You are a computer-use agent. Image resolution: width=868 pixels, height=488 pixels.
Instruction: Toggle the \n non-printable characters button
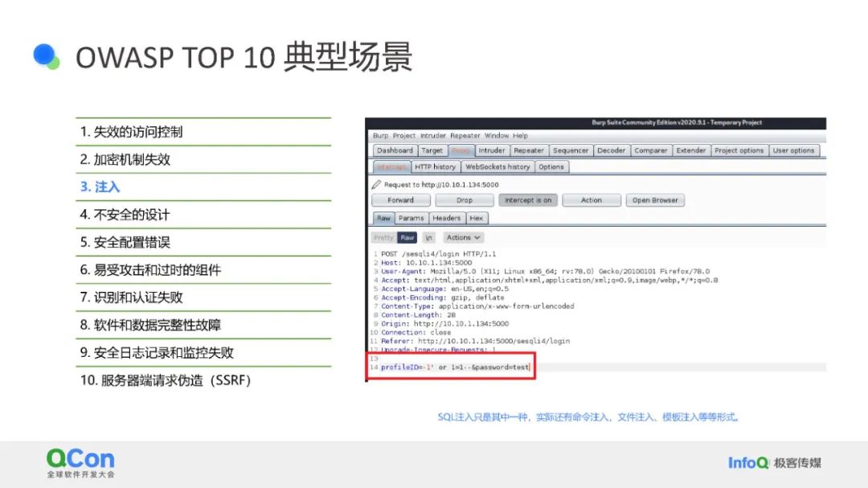click(429, 238)
